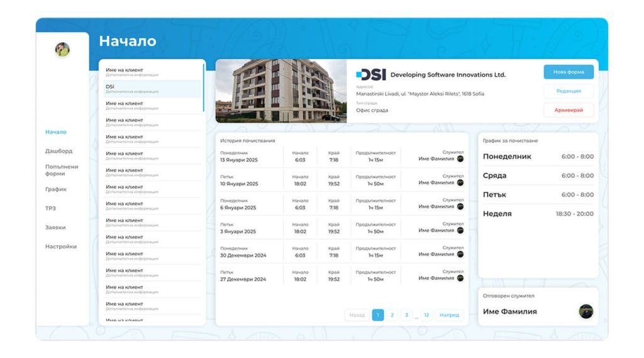This screenshot has width=644, height=358.
Task: Click the 13 Януари 2025 date
Action: coord(238,160)
